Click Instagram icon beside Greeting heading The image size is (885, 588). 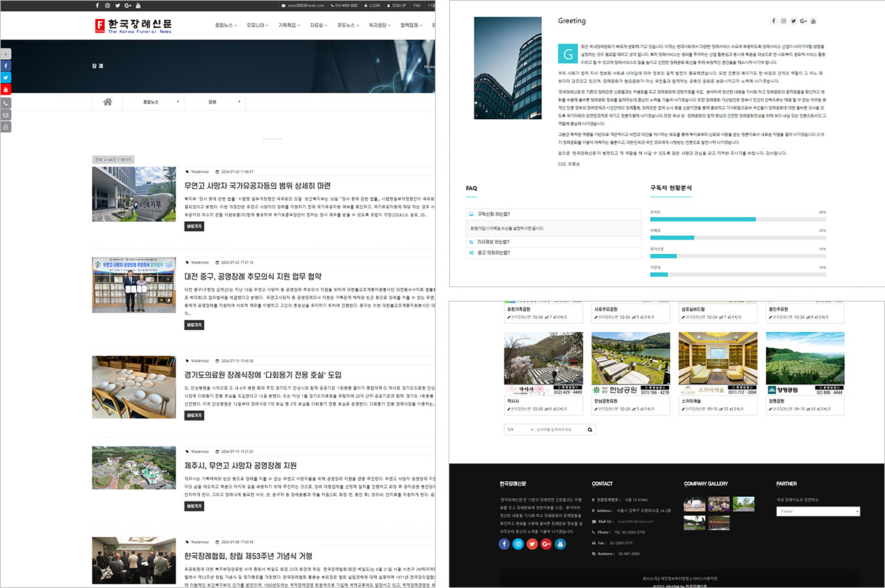coord(784,21)
